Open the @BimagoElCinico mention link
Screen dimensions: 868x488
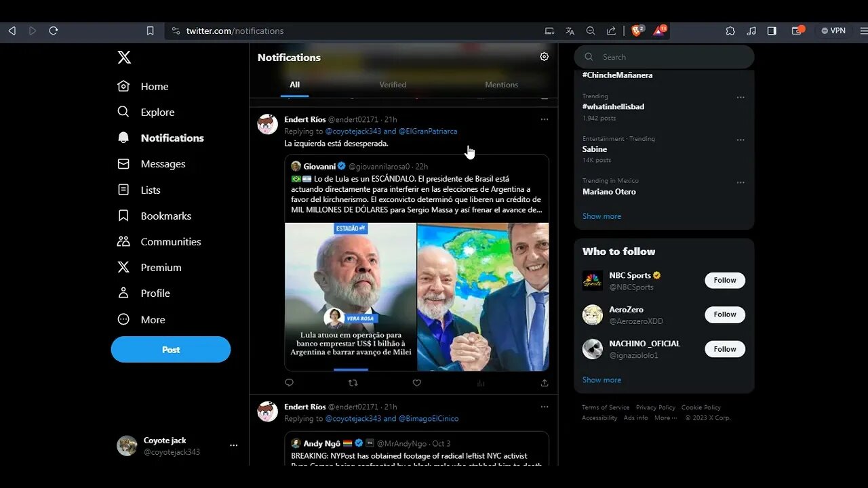point(429,419)
